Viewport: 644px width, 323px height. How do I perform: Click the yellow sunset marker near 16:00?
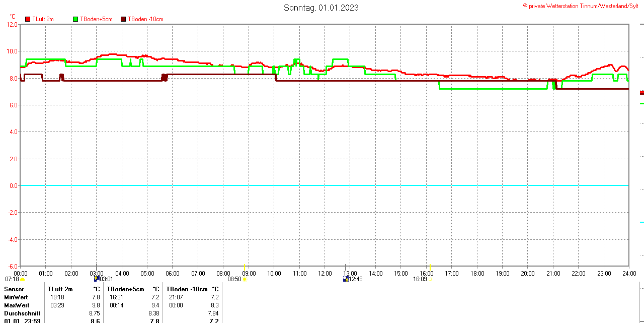(430, 266)
